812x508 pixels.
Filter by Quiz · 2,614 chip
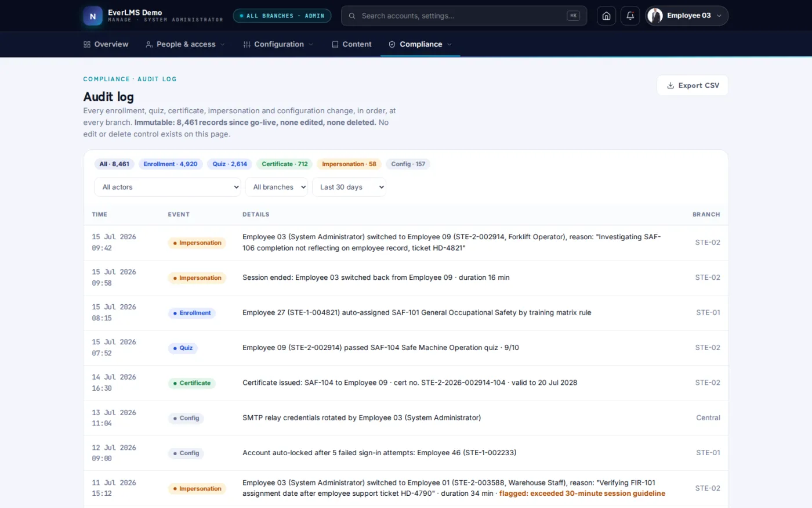tap(230, 164)
